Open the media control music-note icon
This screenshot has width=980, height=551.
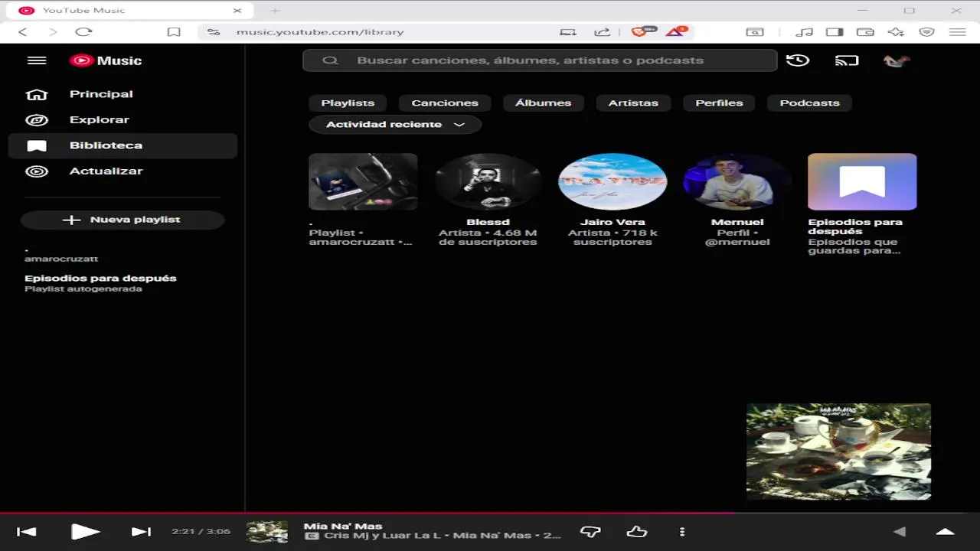804,32
